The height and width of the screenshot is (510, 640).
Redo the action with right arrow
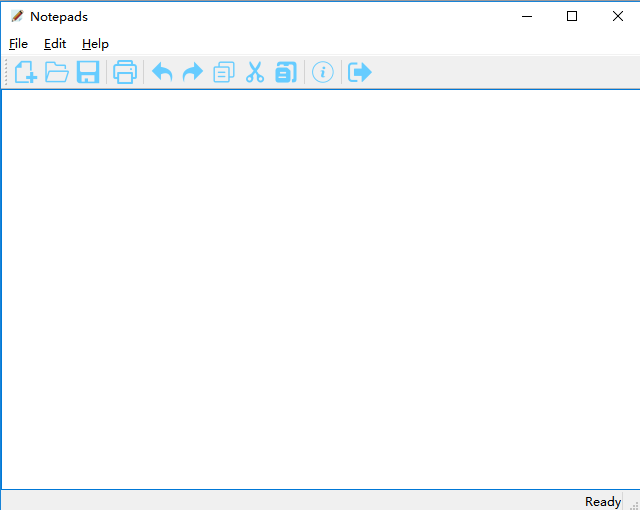point(193,72)
